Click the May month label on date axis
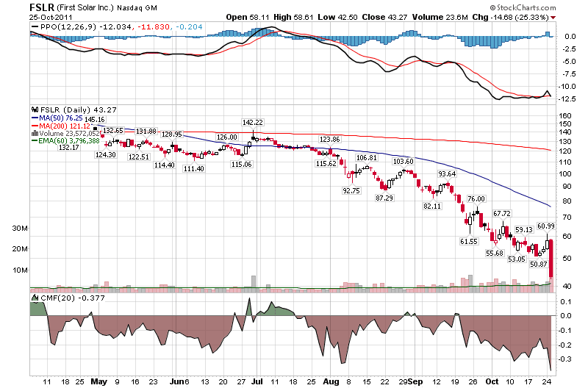The width and height of the screenshot is (588, 388). coord(99,381)
